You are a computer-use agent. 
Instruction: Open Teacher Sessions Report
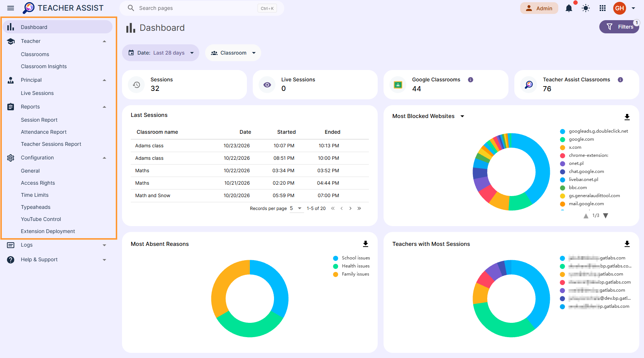coord(51,144)
